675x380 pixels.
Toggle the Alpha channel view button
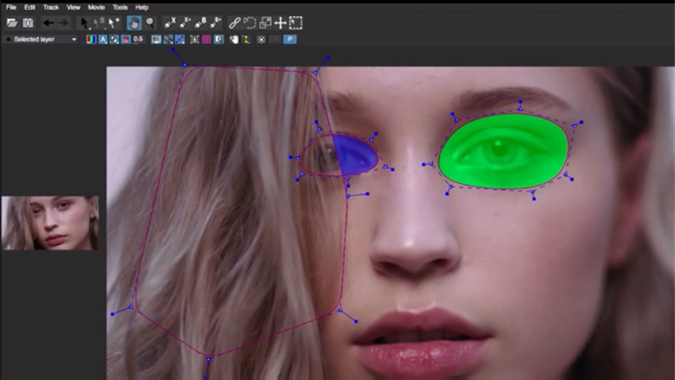click(103, 40)
